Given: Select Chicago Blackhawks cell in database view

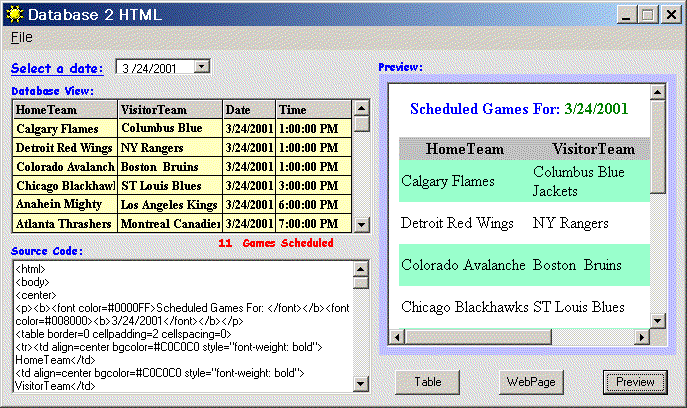Looking at the screenshot, I should coord(65,185).
